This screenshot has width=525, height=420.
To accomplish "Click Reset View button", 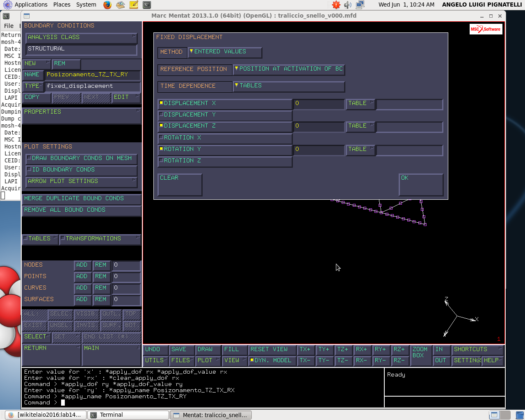I will 272,350.
